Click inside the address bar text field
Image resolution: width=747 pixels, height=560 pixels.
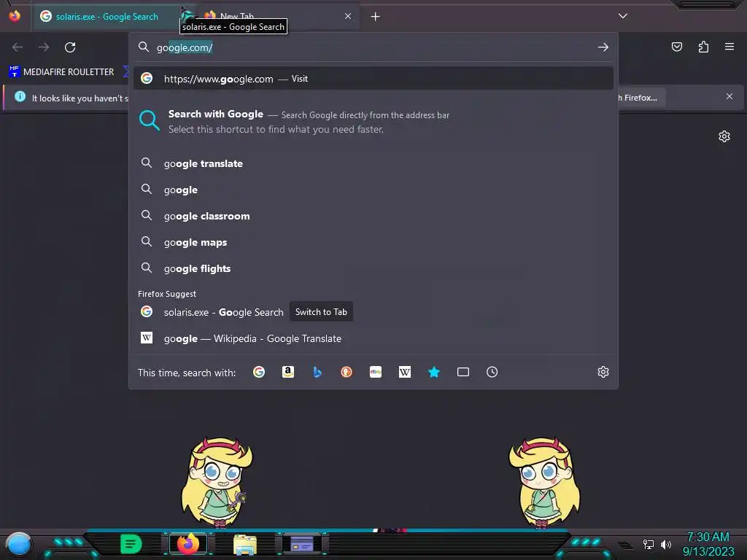pos(373,47)
